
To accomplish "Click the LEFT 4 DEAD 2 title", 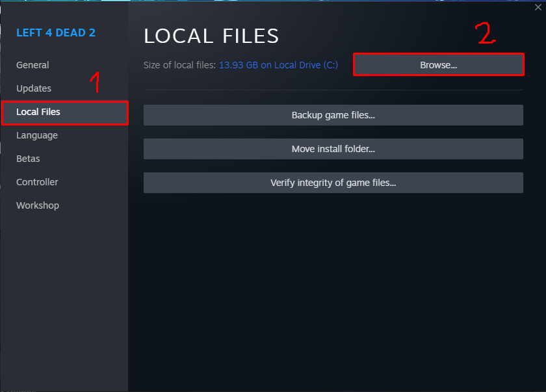I will click(56, 33).
